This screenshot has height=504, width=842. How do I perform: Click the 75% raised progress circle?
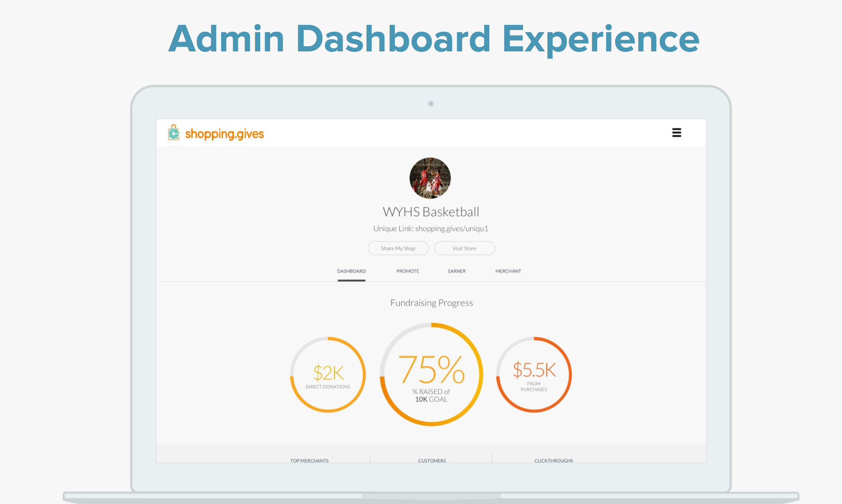pyautogui.click(x=431, y=374)
